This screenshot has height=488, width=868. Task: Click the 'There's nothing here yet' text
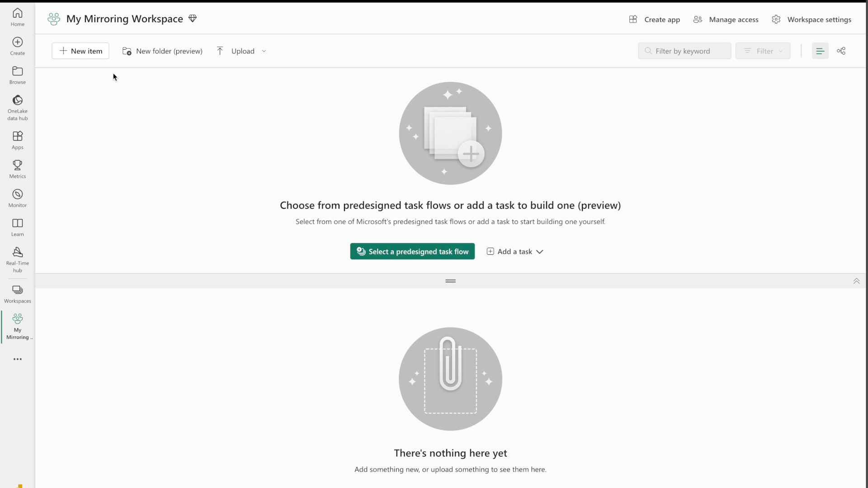pyautogui.click(x=450, y=453)
